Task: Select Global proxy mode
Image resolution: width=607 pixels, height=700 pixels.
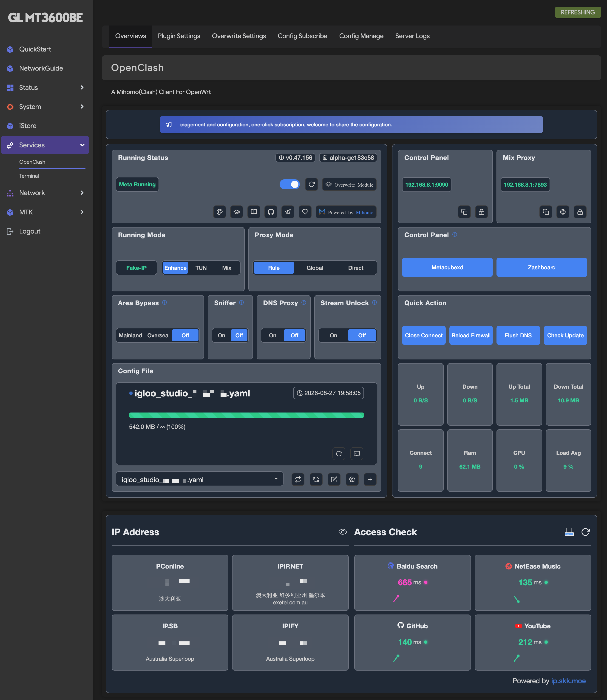Action: coord(315,268)
